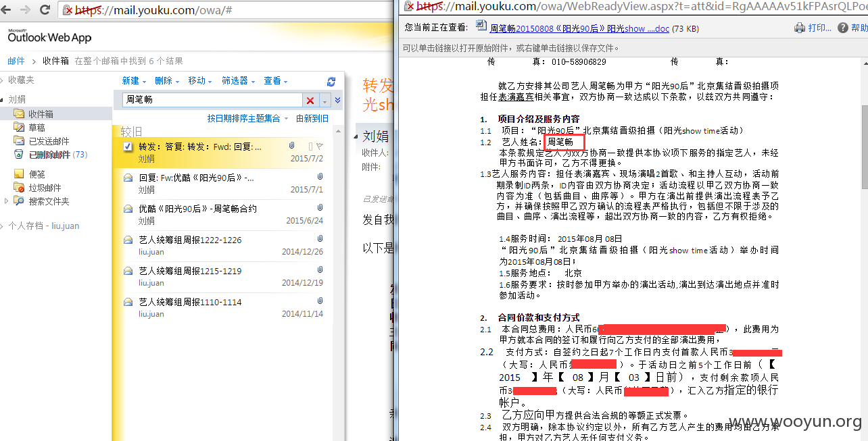Click the insecure HTTPS icon in WebReadyView window
The width and height of the screenshot is (868, 441).
coord(409,6)
